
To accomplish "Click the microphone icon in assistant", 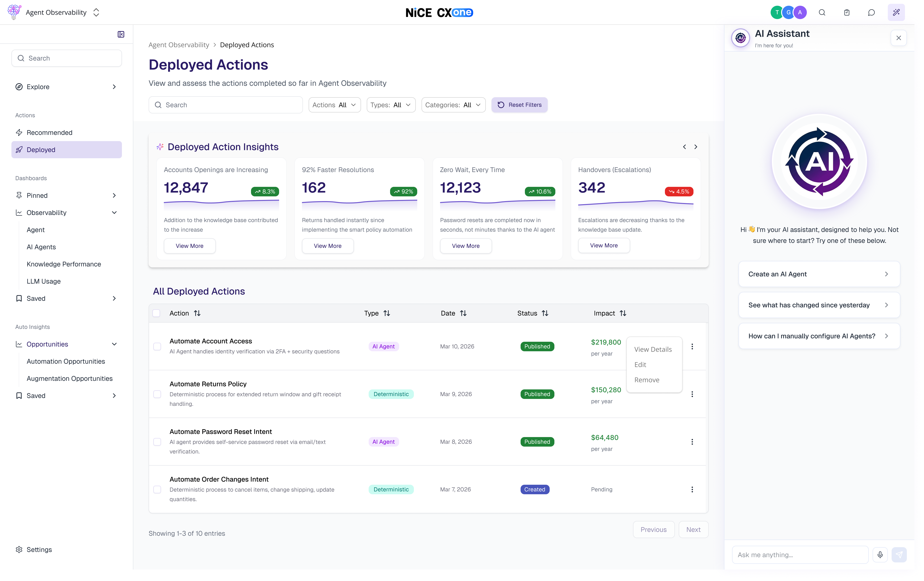I will [x=880, y=555].
